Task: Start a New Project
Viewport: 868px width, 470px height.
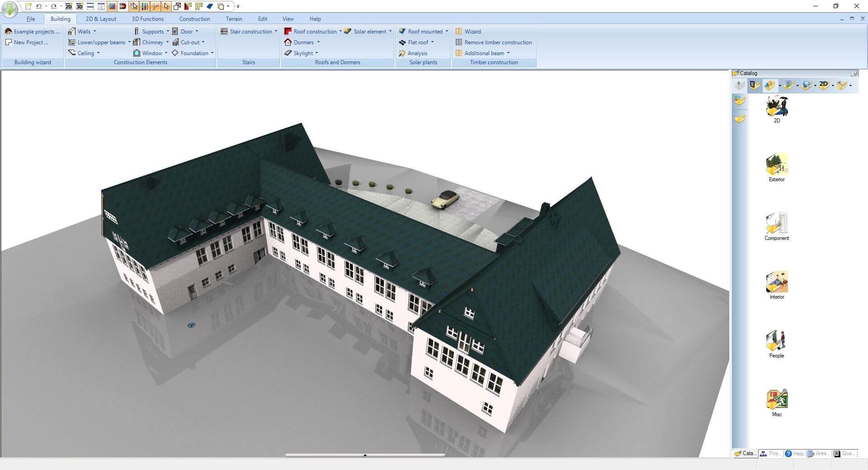Action: click(28, 42)
